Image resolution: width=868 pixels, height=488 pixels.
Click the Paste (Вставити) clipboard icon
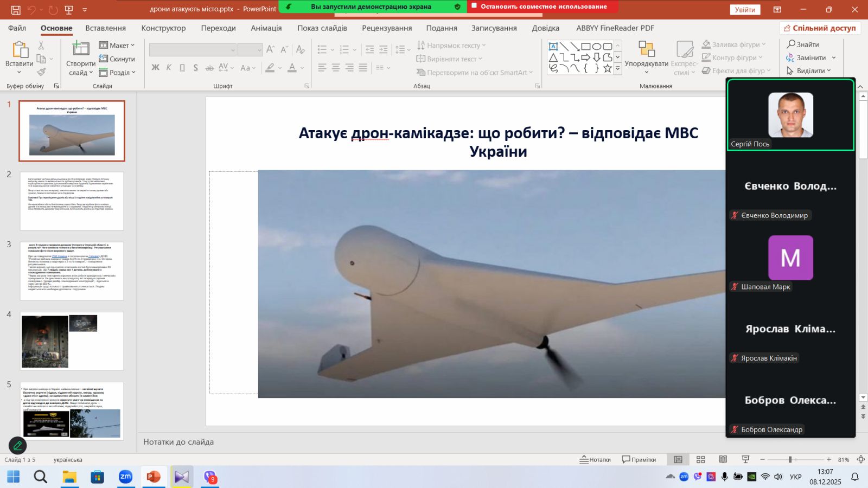[20, 50]
